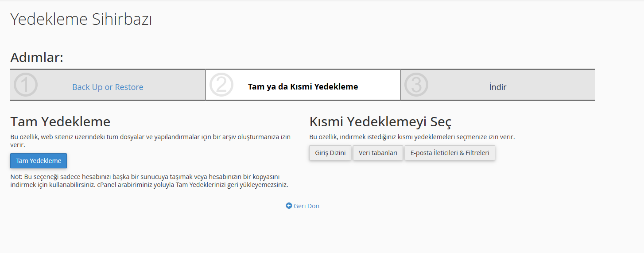Click step 2 circle number icon
This screenshot has width=644, height=253.
[221, 85]
